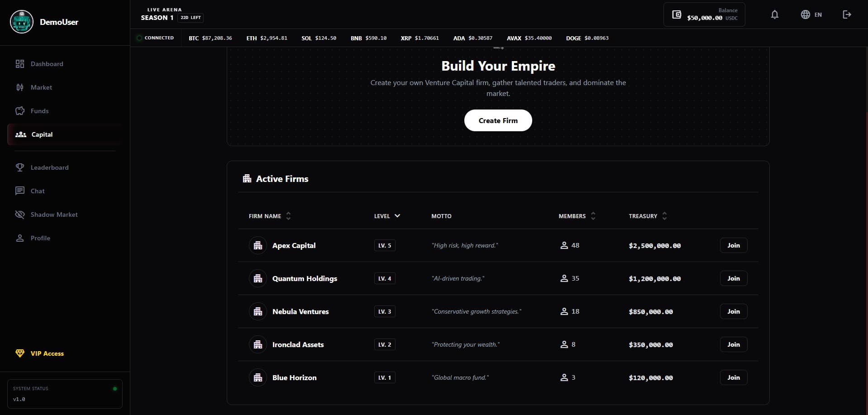The width and height of the screenshot is (868, 415).
Task: Join the Ironclad Assets firm
Action: pos(733,344)
